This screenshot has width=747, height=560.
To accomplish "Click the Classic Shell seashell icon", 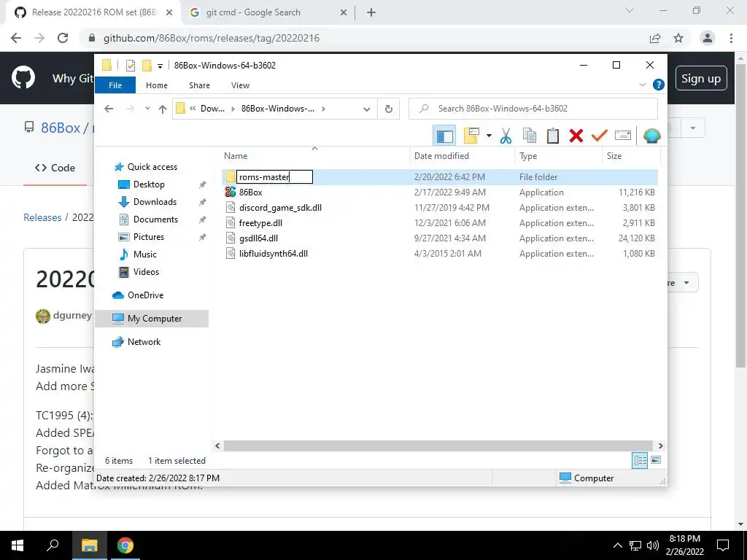I will tap(651, 136).
